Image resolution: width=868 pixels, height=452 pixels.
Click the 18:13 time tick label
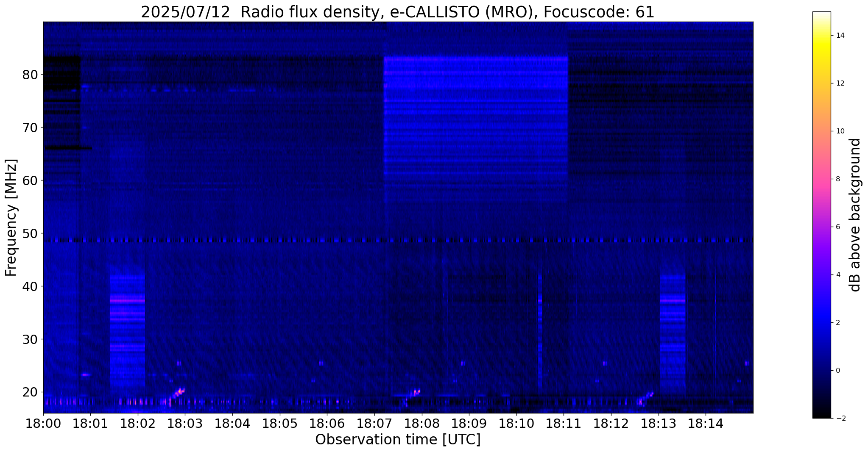tap(658, 424)
